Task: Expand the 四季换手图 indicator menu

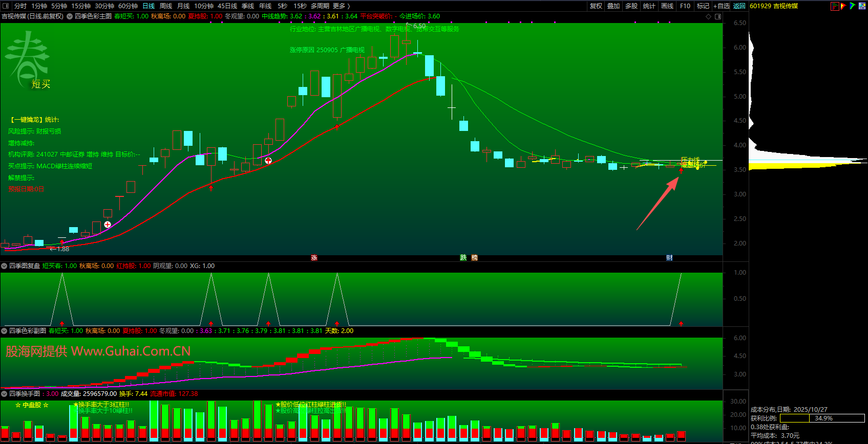Action: pos(5,394)
